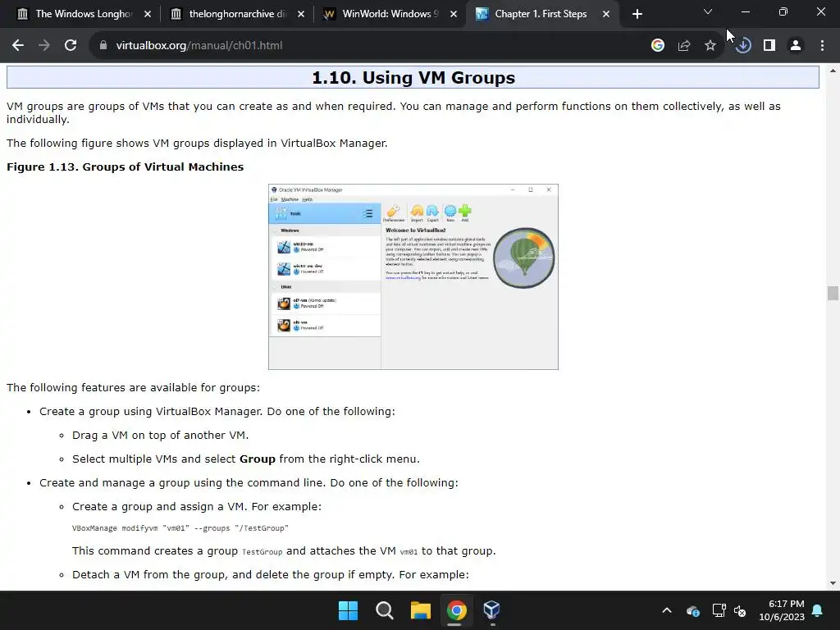The height and width of the screenshot is (630, 840).
Task: View site information via the lock icon
Action: pyautogui.click(x=103, y=46)
